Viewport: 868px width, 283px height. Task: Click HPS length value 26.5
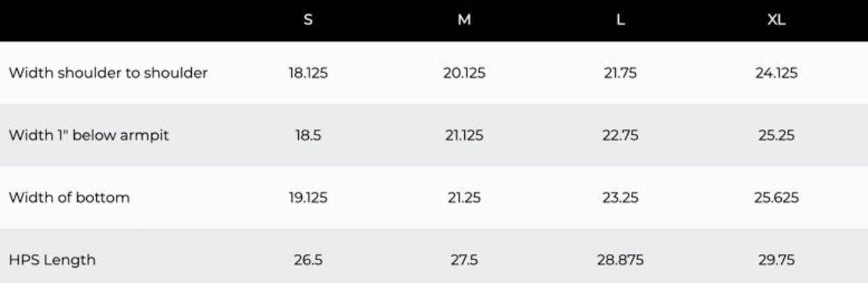pyautogui.click(x=308, y=260)
